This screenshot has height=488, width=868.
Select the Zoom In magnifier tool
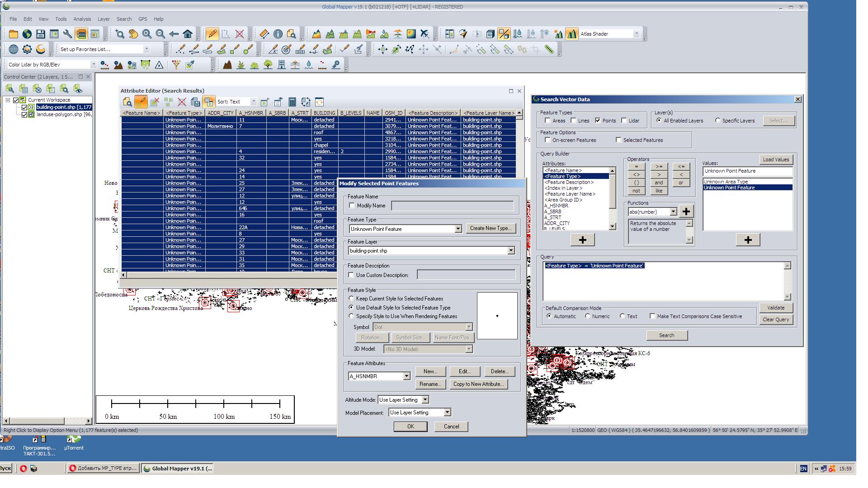click(147, 34)
